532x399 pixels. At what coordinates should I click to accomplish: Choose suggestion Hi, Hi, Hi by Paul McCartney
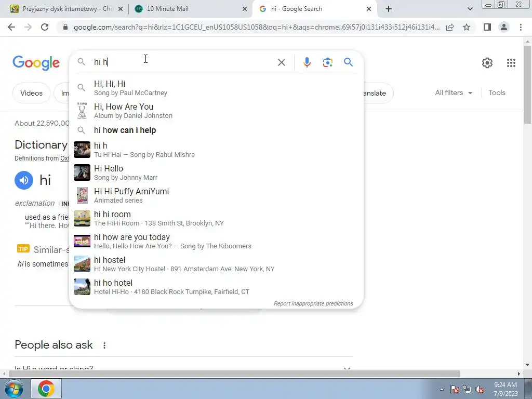pos(216,88)
